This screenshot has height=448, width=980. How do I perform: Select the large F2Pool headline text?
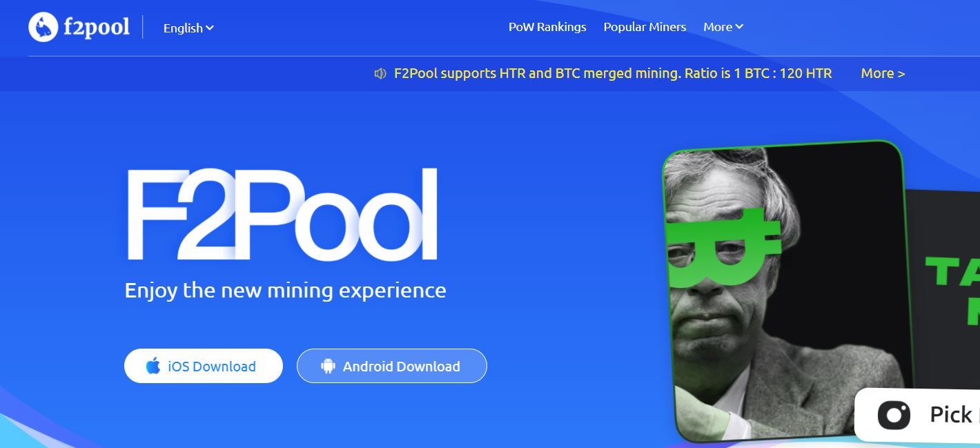click(x=282, y=215)
